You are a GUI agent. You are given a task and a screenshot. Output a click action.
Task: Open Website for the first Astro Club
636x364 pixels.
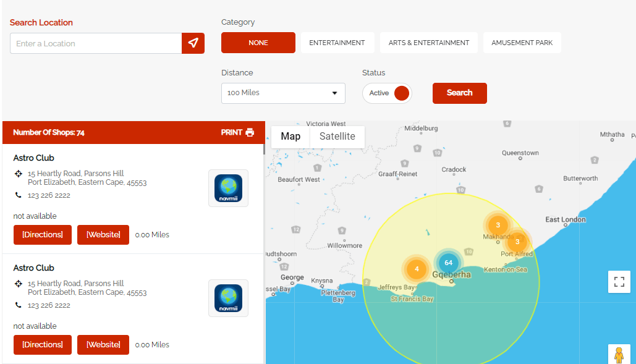[x=103, y=235]
